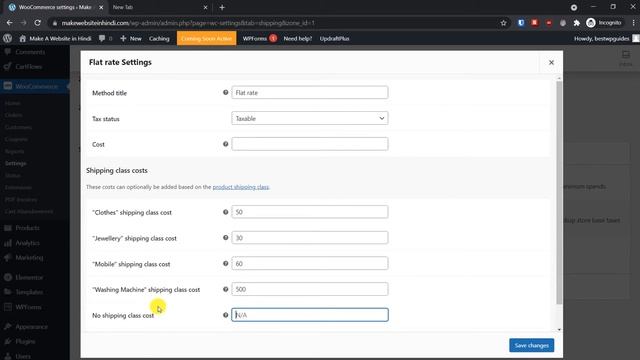Close the WooCommerce settings browser tab
Screen dimensions: 640x360
[x=101, y=7]
